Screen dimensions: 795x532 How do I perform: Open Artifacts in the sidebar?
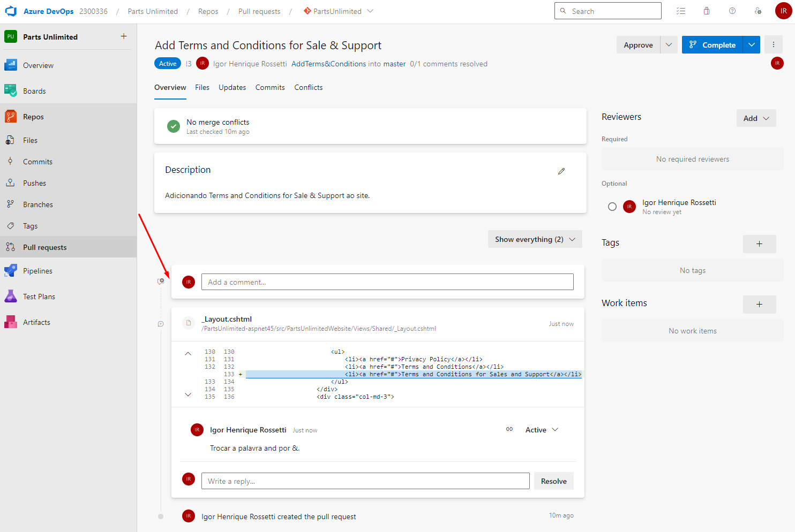pos(68,322)
